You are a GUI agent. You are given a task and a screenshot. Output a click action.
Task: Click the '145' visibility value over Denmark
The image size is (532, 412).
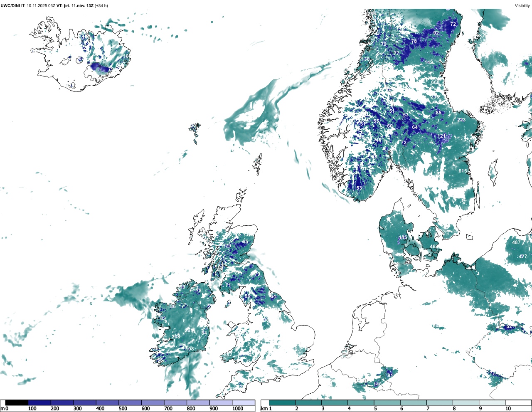click(x=403, y=237)
